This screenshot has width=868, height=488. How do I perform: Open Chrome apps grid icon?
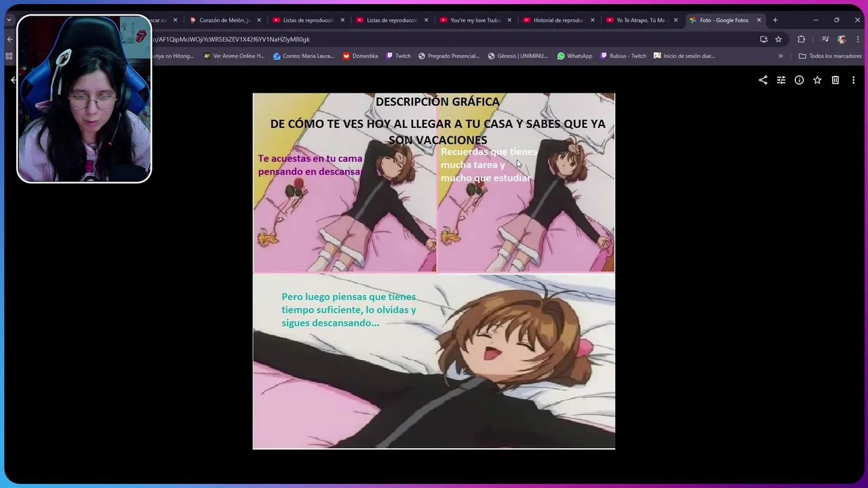(9, 56)
